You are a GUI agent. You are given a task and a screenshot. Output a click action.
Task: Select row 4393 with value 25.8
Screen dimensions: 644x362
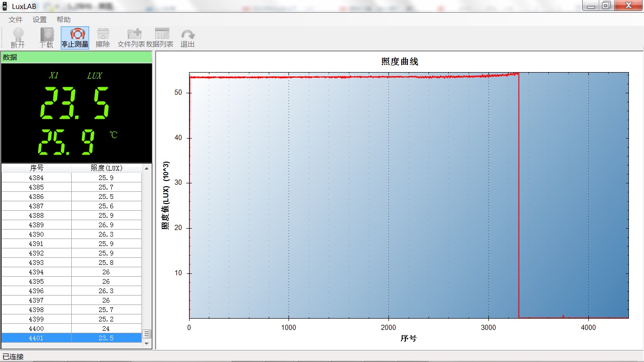point(72,263)
